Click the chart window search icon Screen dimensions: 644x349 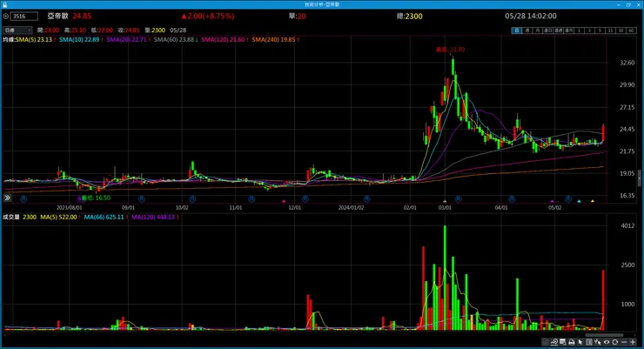coord(563,342)
